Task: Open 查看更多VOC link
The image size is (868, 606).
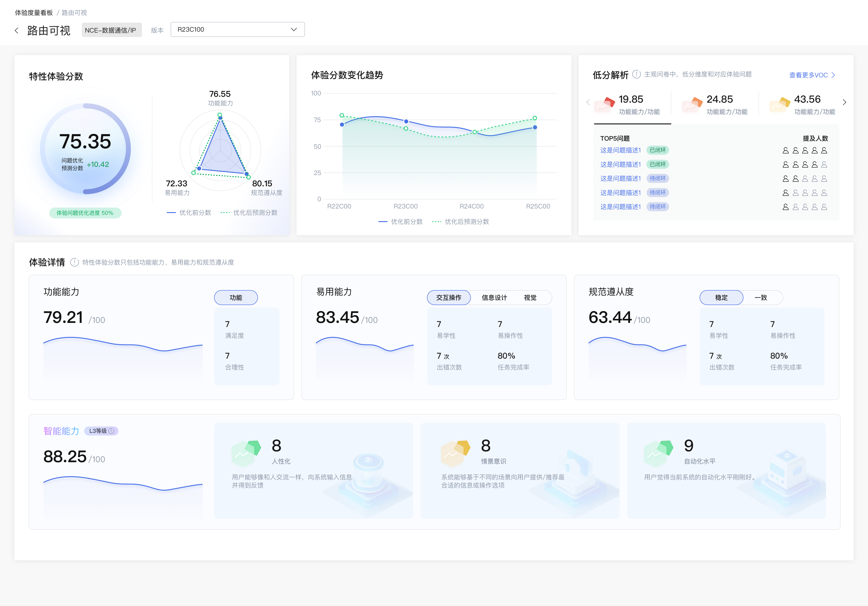Action: click(x=812, y=75)
